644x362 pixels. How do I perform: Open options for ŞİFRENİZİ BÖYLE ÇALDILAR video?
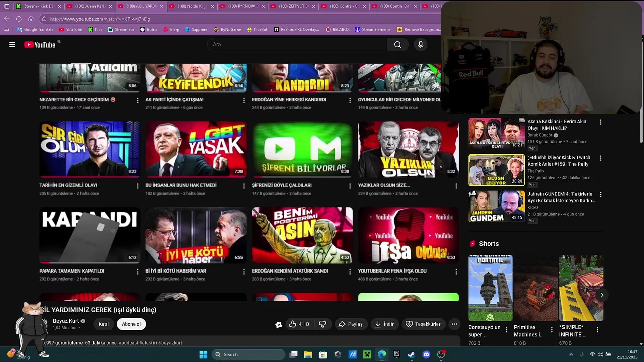tap(350, 186)
